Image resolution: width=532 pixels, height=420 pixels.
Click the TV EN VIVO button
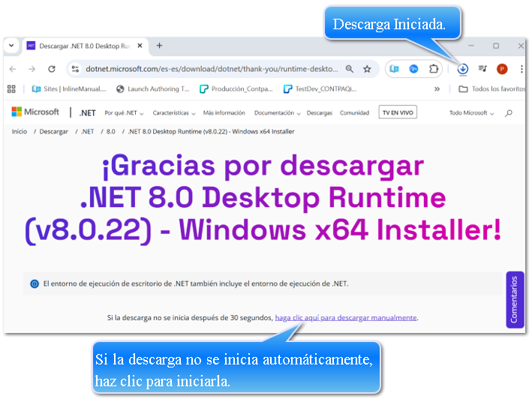coord(398,112)
